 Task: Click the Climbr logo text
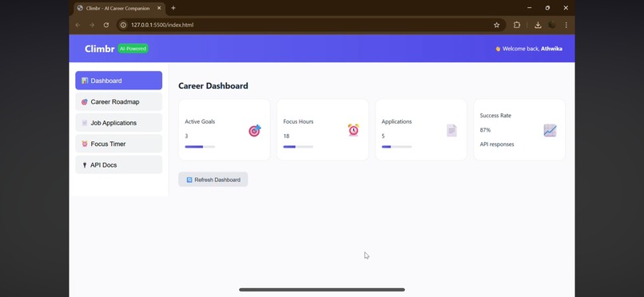tap(99, 49)
